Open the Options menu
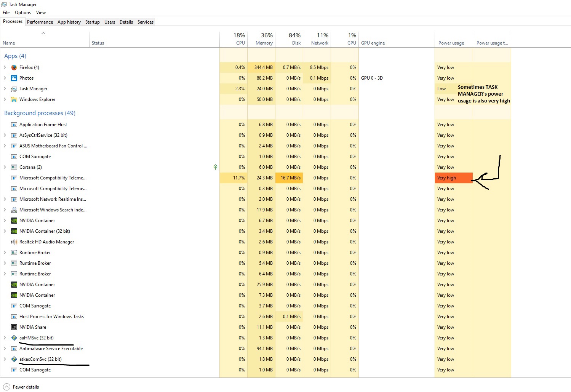 pos(23,13)
